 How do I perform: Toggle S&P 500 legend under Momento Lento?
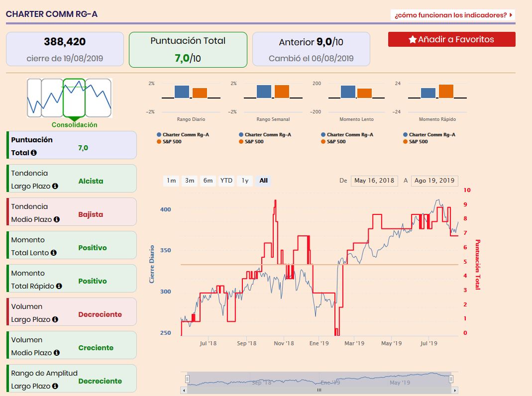pyautogui.click(x=333, y=141)
